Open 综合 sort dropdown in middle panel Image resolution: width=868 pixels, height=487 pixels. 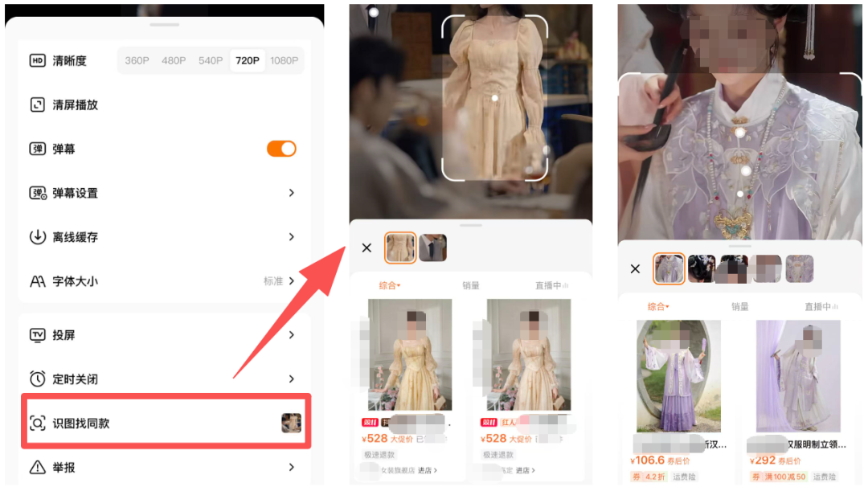389,285
